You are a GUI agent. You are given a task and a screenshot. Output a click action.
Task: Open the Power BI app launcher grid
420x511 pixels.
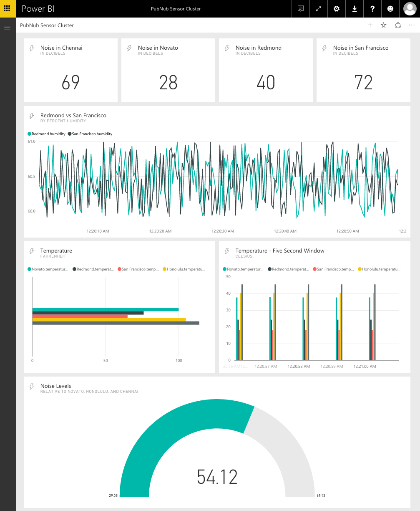click(8, 8)
